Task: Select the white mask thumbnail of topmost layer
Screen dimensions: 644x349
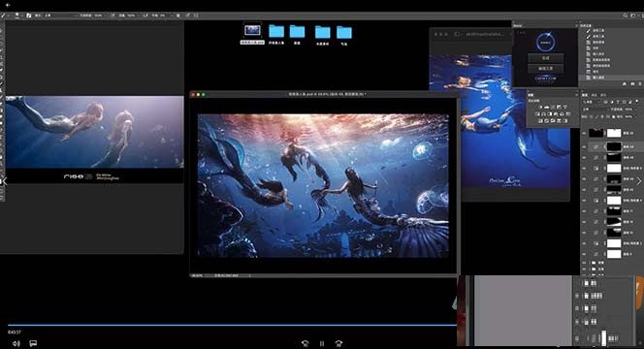Action: 614,133
